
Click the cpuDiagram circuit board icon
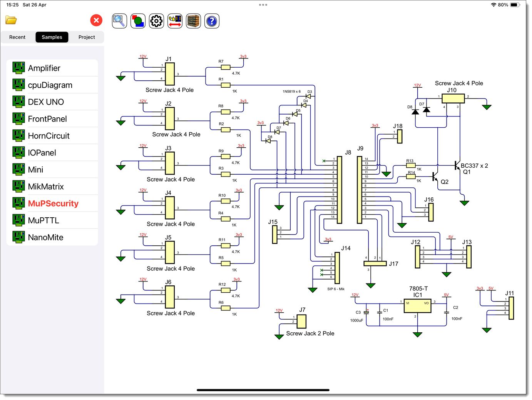(18, 85)
